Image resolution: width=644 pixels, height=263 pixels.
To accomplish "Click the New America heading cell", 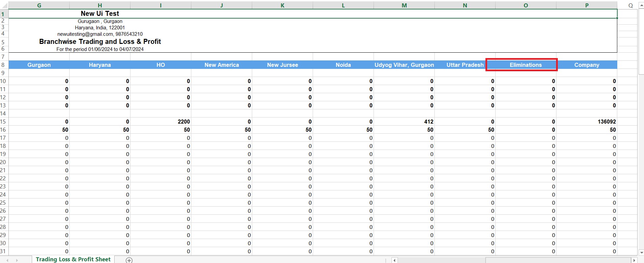I will (221, 65).
